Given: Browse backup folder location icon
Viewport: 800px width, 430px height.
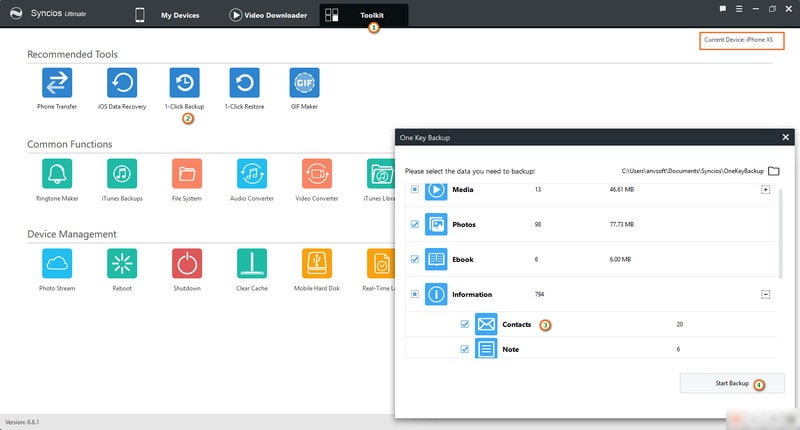Looking at the screenshot, I should pos(774,171).
